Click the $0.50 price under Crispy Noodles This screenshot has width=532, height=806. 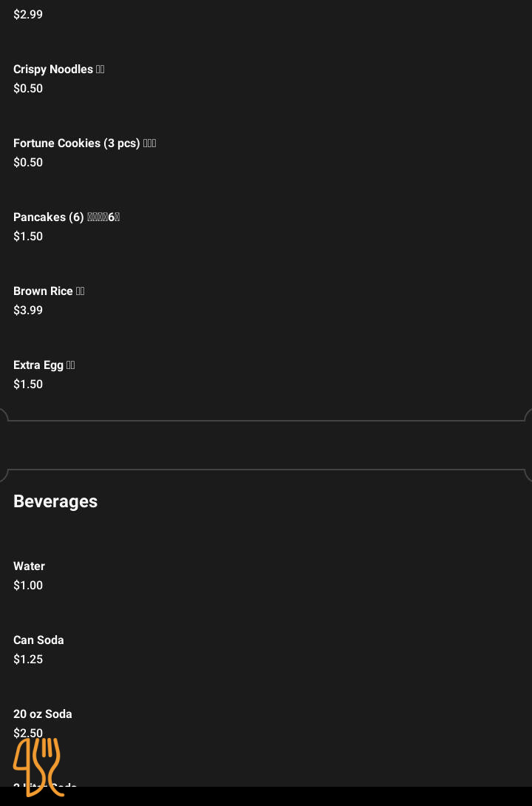point(28,89)
